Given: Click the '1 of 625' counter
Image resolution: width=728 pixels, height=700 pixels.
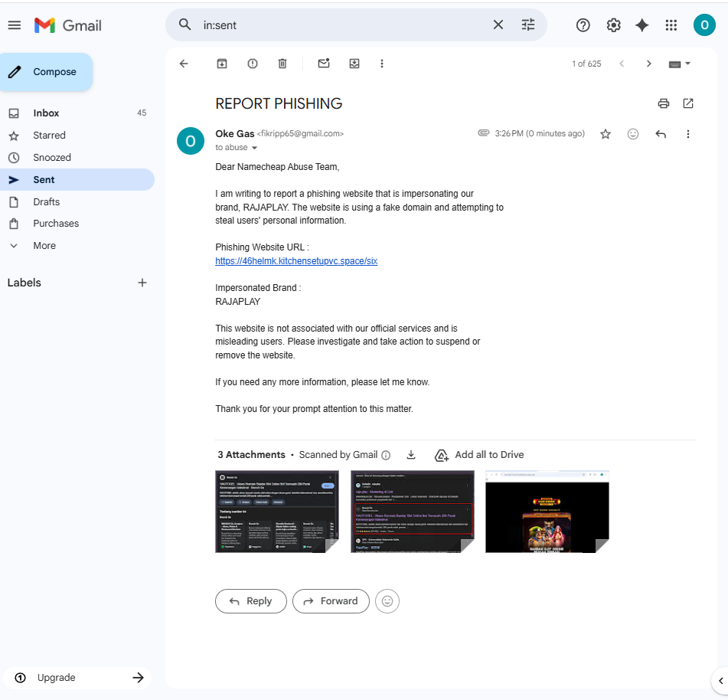Looking at the screenshot, I should pos(586,64).
